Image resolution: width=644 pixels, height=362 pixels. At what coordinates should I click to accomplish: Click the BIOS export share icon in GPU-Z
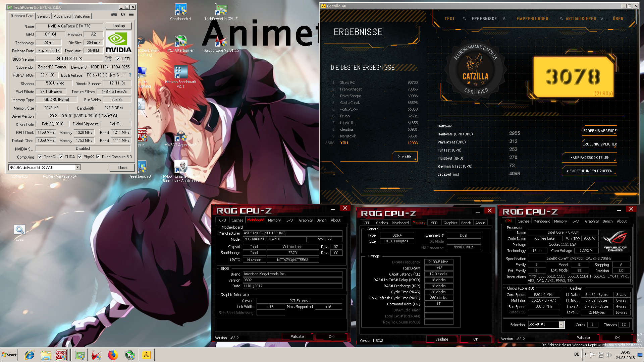click(108, 59)
